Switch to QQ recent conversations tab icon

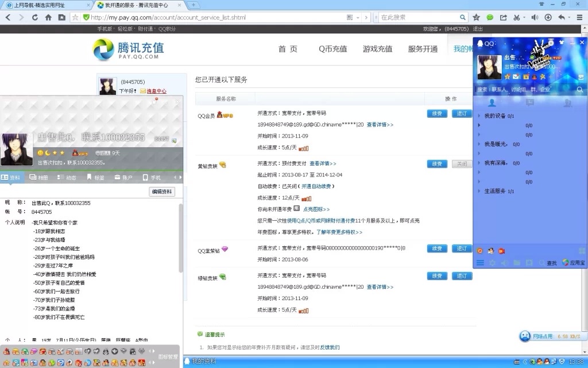click(x=529, y=102)
